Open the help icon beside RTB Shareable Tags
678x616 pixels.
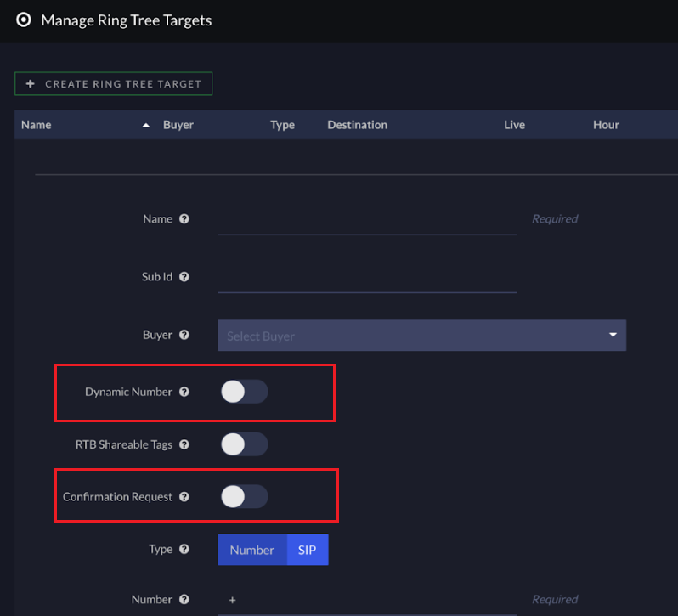tap(184, 444)
